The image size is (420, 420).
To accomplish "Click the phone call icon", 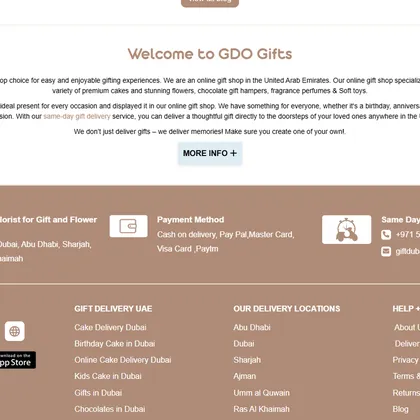I will pos(386,235).
